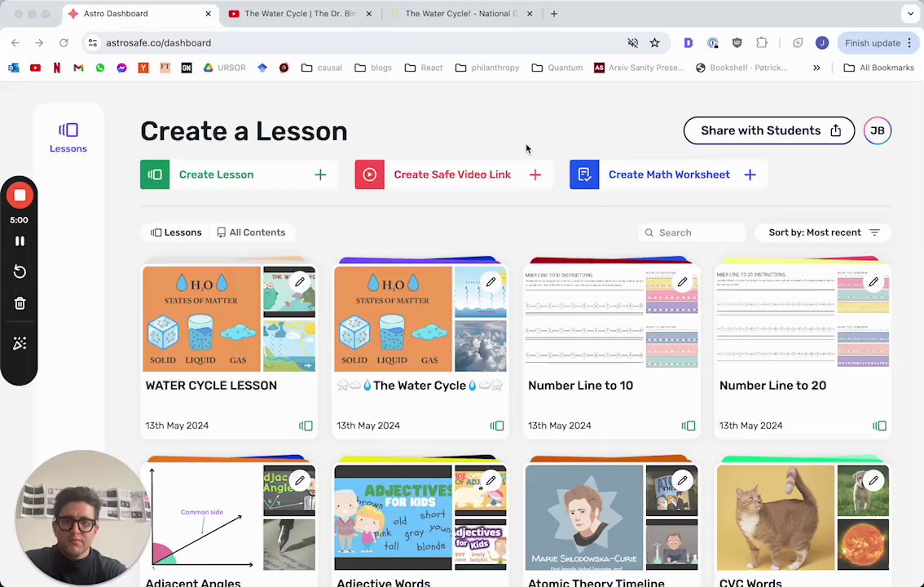The image size is (924, 587).
Task: Go back to previous page
Action: [15, 42]
